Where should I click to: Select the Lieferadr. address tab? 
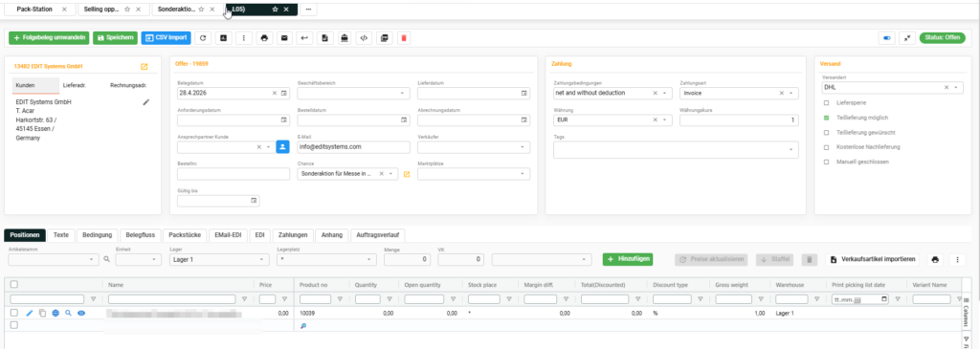tap(75, 85)
